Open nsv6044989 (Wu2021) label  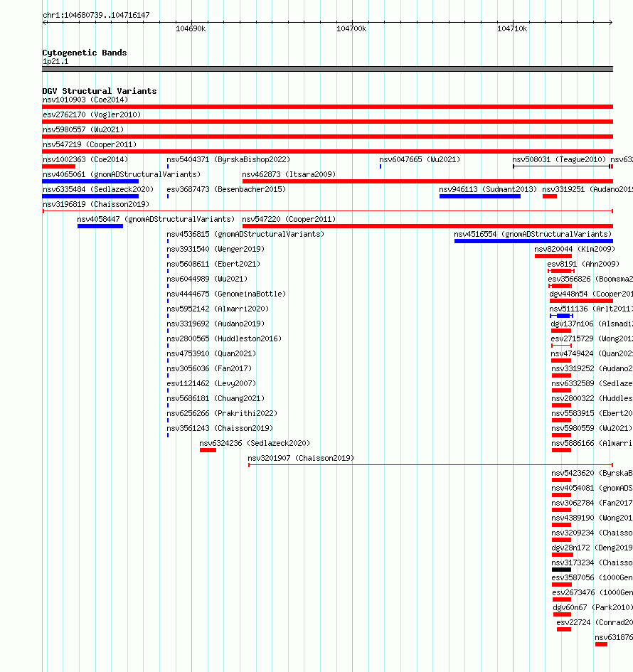207,279
